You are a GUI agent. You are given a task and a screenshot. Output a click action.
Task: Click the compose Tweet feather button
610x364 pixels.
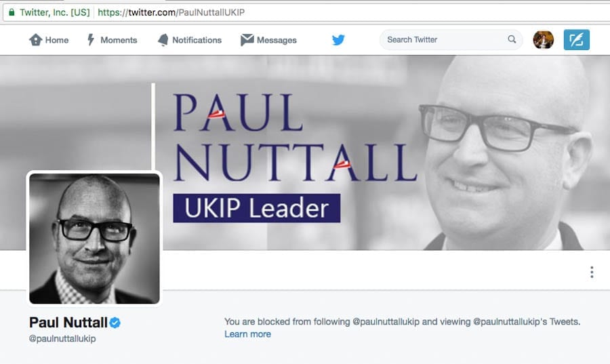(x=577, y=40)
